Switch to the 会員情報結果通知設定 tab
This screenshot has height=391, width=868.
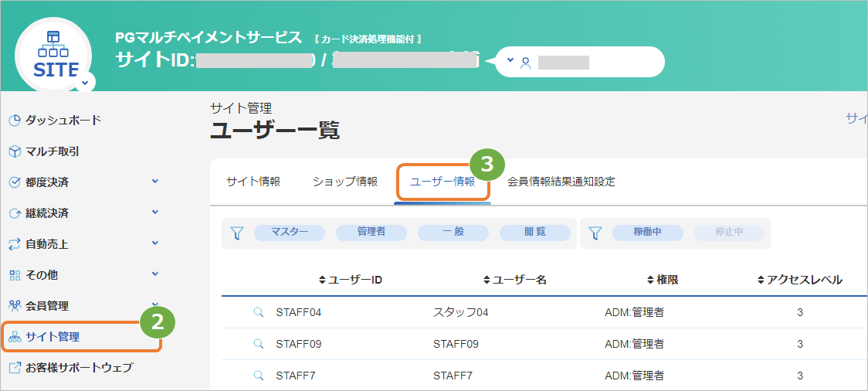(561, 182)
